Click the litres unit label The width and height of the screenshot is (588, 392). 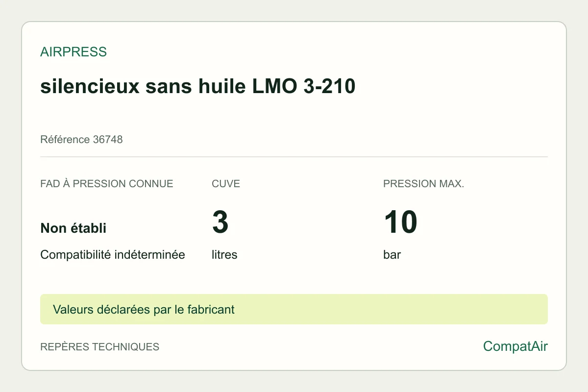point(224,255)
